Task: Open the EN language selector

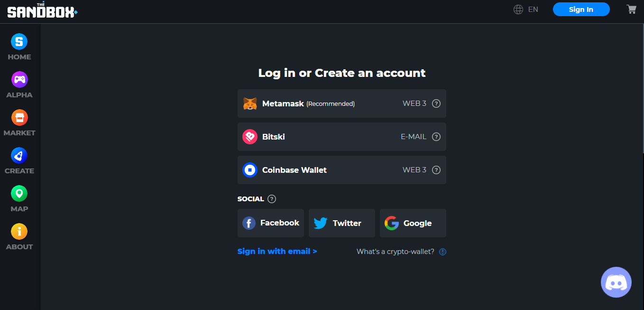Action: 526,9
